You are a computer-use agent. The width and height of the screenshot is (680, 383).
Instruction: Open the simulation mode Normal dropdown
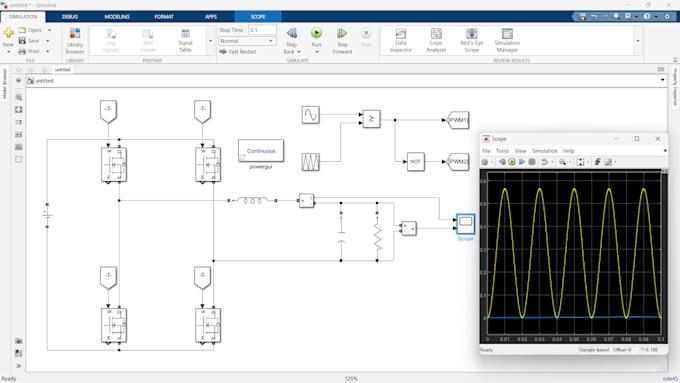click(x=247, y=41)
